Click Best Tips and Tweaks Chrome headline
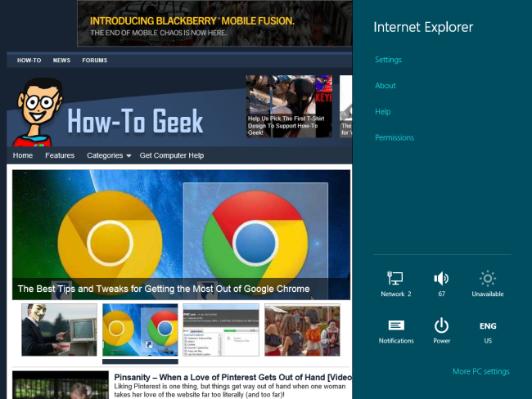The height and width of the screenshot is (399, 532). point(164,289)
